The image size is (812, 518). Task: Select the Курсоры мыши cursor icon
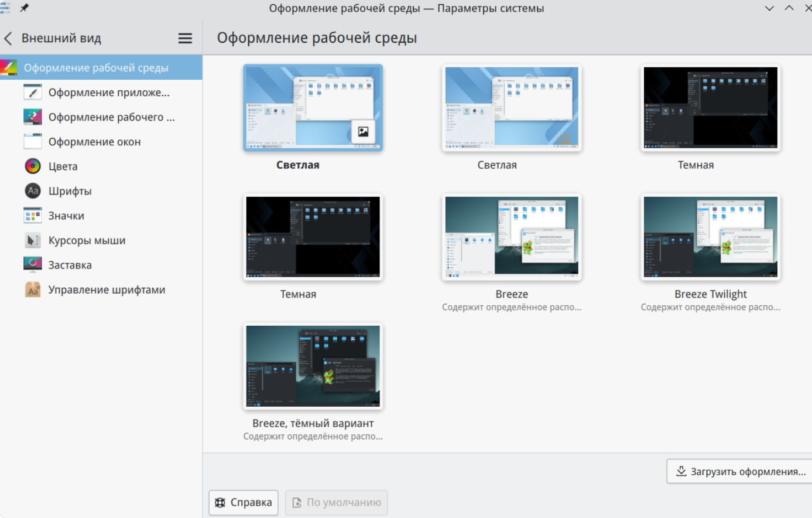coord(33,240)
